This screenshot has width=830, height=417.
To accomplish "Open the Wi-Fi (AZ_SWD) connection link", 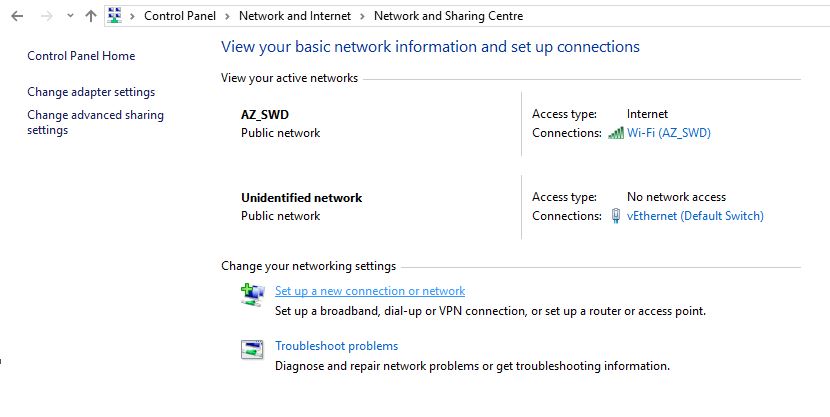I will point(669,133).
